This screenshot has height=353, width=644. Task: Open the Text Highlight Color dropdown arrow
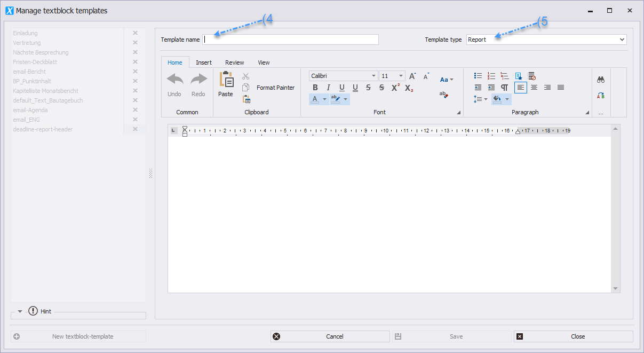coord(346,99)
